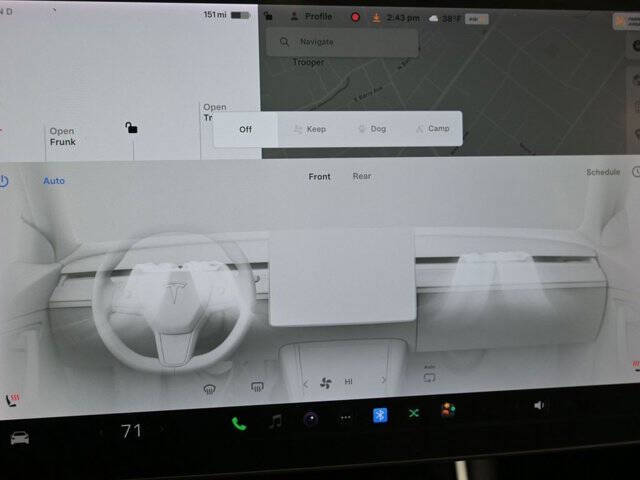Open the Toybox app
640x480 pixels.
pos(448,410)
